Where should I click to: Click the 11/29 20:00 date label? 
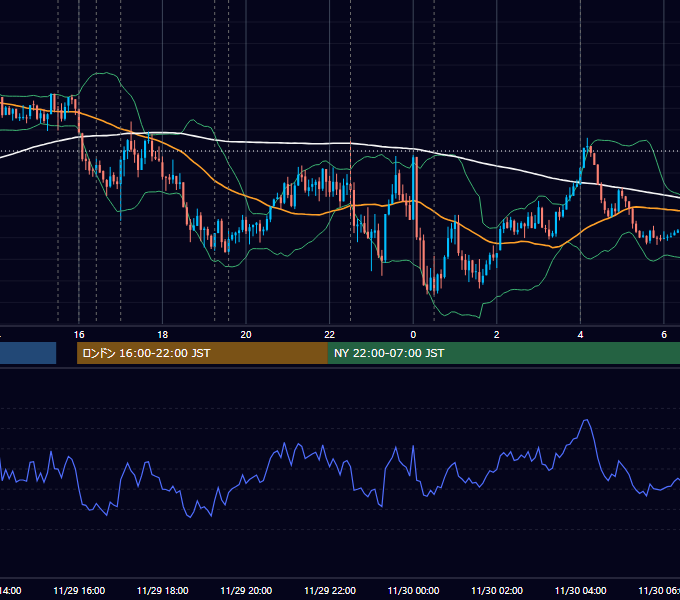[246, 590]
